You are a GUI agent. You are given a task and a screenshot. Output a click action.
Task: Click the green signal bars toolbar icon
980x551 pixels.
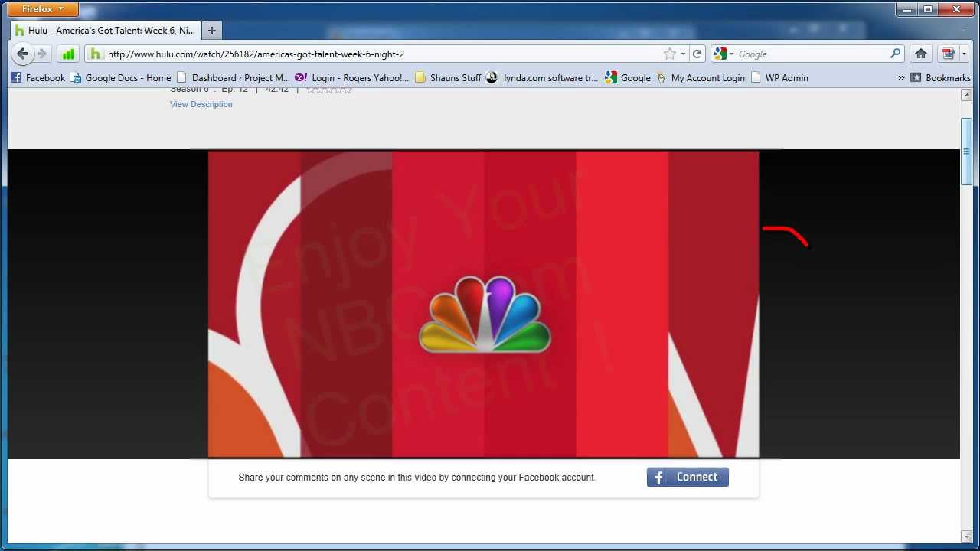[68, 54]
